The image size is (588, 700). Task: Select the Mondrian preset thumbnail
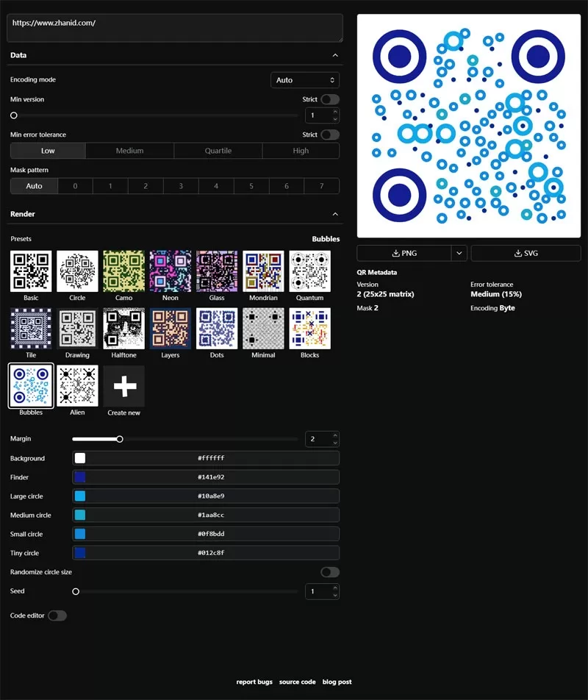pyautogui.click(x=263, y=271)
